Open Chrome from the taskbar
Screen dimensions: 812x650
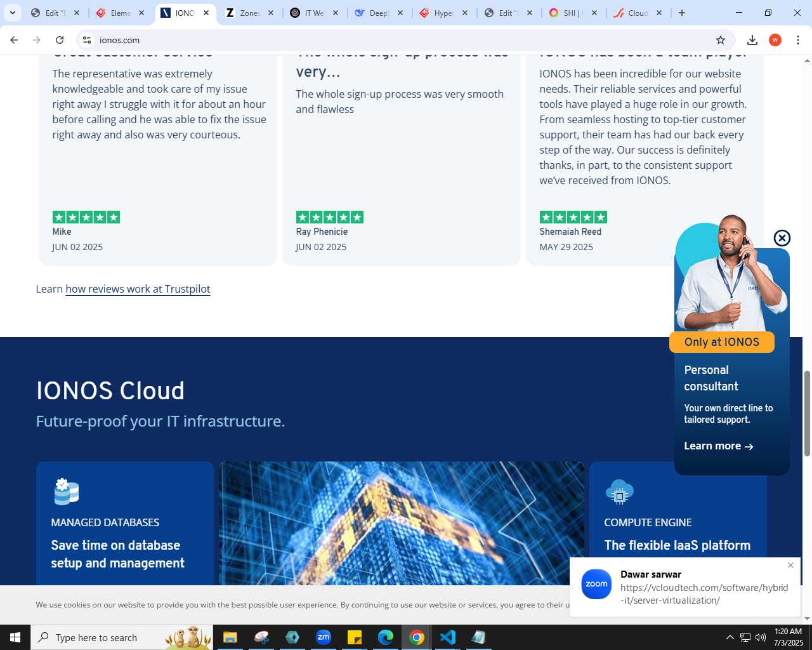pyautogui.click(x=417, y=637)
